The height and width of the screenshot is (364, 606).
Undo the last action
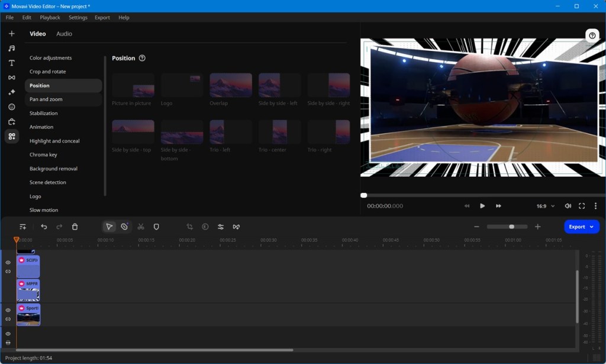(x=44, y=227)
